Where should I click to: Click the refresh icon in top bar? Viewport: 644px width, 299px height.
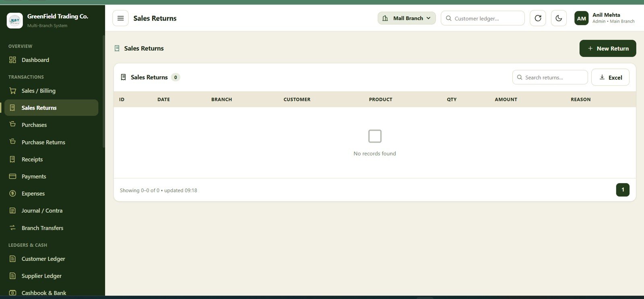pyautogui.click(x=538, y=18)
